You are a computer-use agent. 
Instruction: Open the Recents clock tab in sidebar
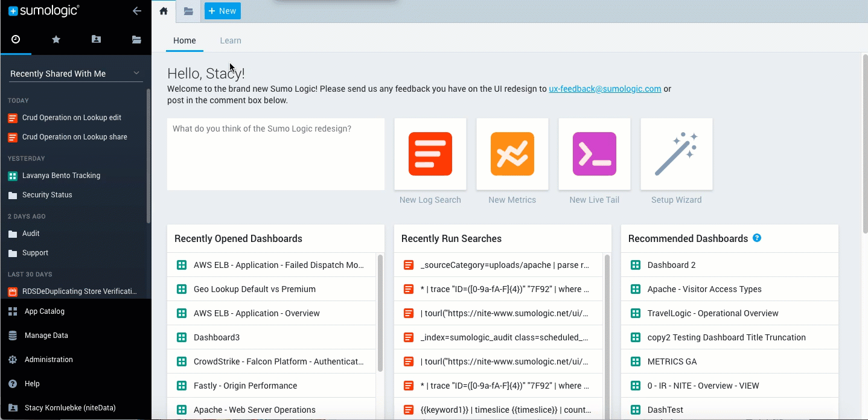pos(16,39)
